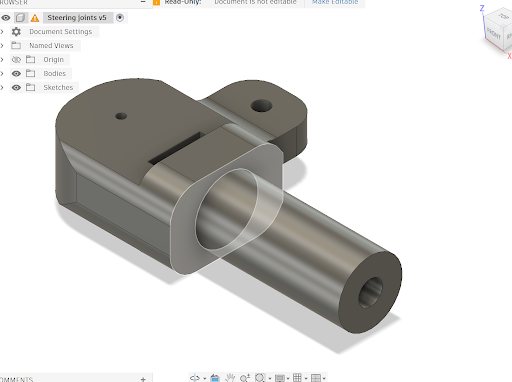Activate the Steering joints v5 radio button
The height and width of the screenshot is (382, 512).
[x=120, y=18]
